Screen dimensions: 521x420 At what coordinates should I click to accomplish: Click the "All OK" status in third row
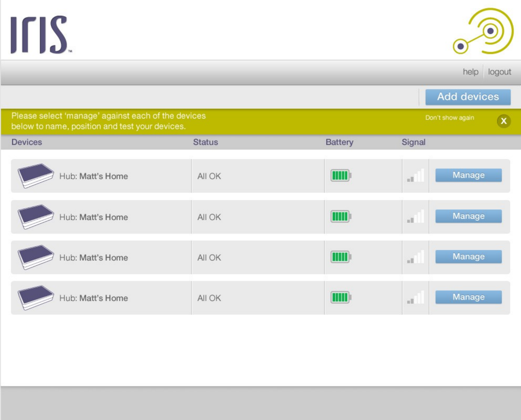point(209,258)
